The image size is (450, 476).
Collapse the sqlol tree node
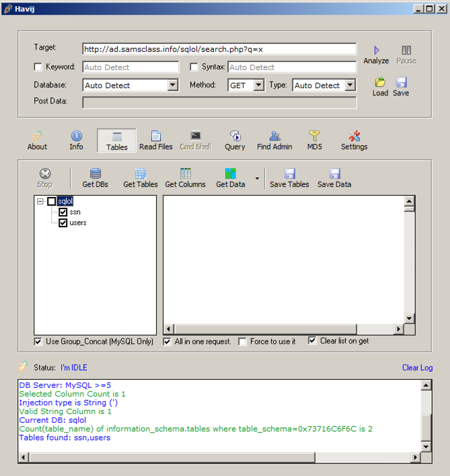pyautogui.click(x=40, y=201)
